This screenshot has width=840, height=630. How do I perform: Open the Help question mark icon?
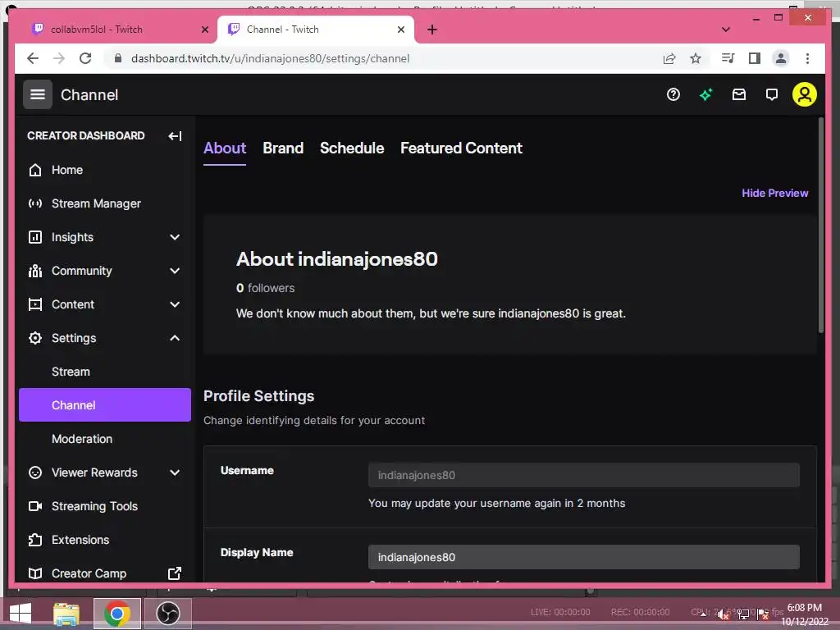point(673,95)
